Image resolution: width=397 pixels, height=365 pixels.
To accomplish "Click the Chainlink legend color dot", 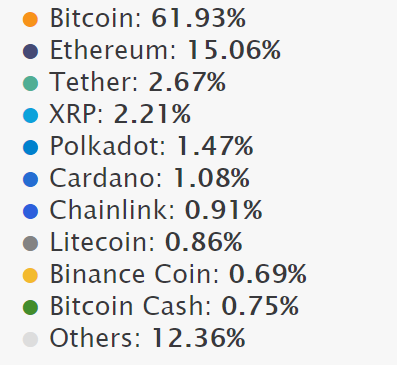I will click(30, 211).
